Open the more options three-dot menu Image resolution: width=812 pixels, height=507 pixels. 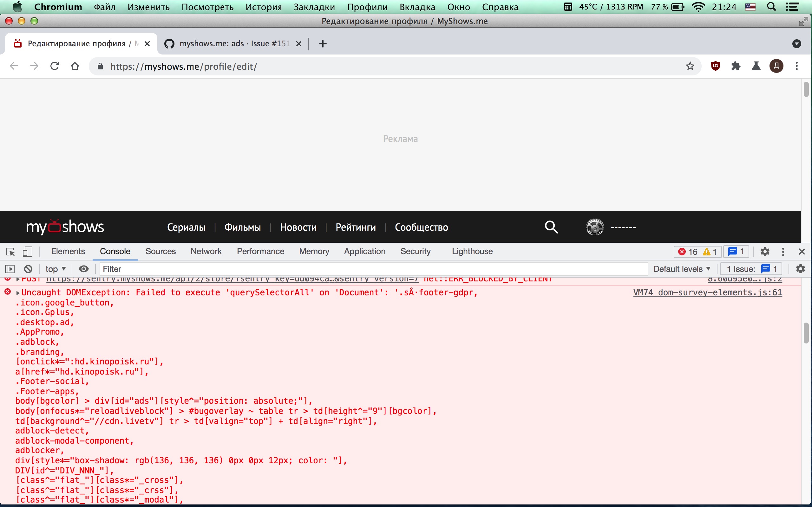tap(783, 252)
